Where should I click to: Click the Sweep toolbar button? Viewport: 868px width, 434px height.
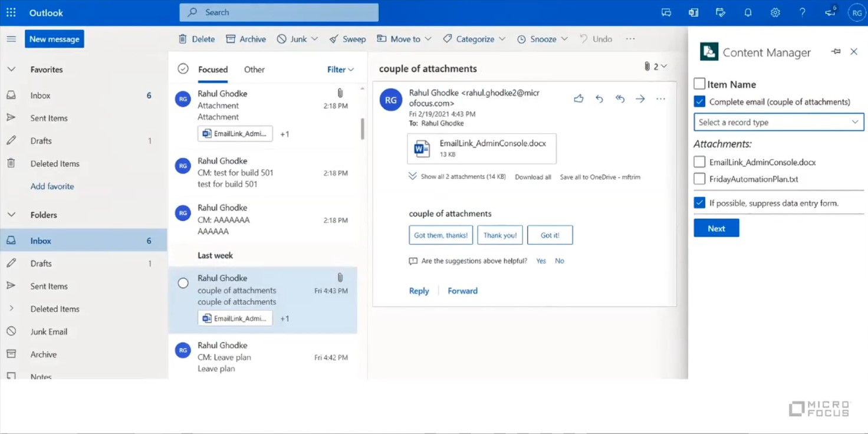347,39
